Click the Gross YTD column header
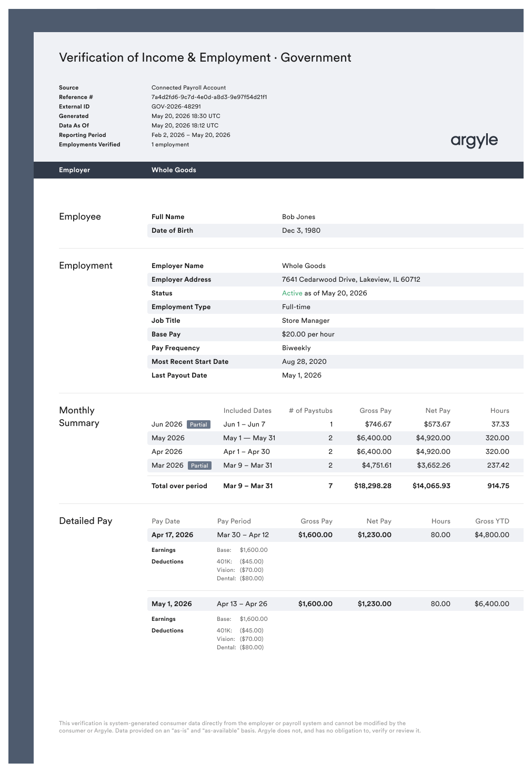The height and width of the screenshot is (772, 532). click(x=492, y=521)
